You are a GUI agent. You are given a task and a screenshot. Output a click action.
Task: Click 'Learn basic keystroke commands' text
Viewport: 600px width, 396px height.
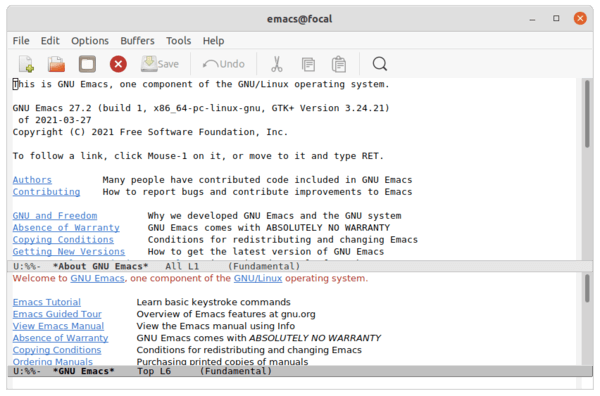click(x=214, y=302)
